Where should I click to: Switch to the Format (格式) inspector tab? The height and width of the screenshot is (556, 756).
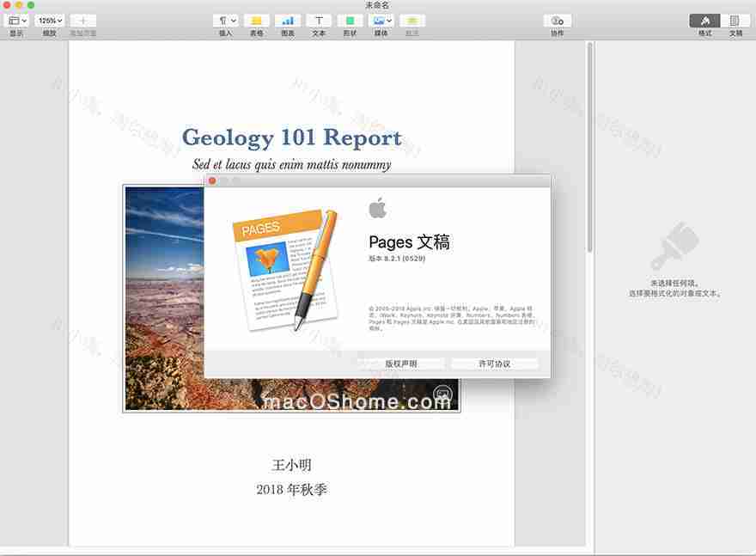[x=705, y=21]
